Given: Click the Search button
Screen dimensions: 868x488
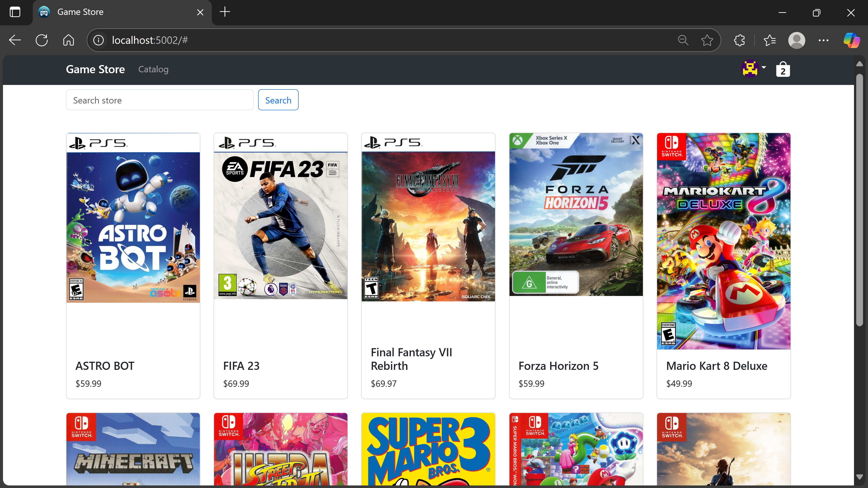Looking at the screenshot, I should (x=278, y=100).
